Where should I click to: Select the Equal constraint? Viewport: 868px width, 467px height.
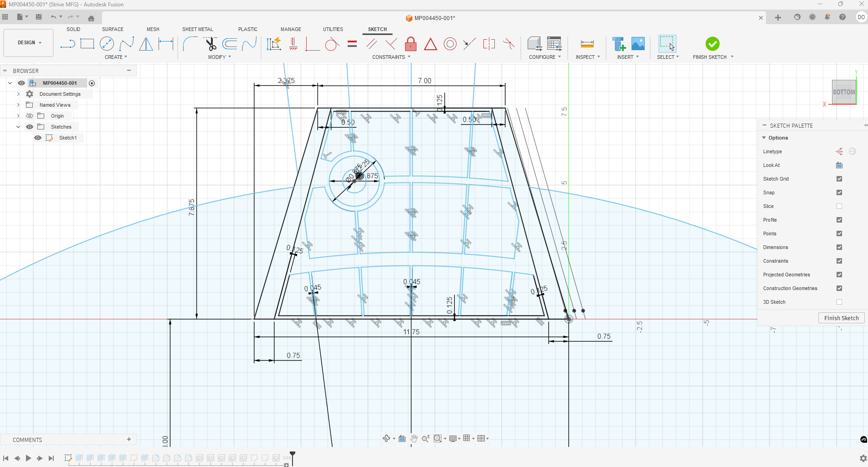(352, 44)
